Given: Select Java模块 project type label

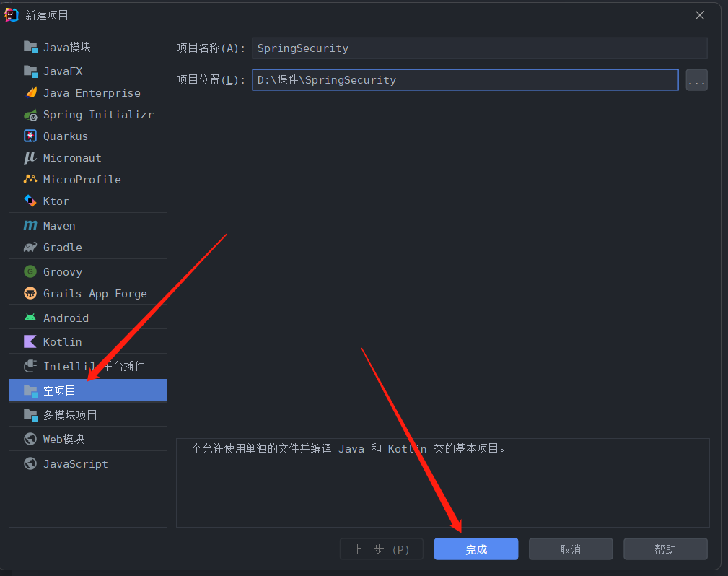Looking at the screenshot, I should pos(67,47).
